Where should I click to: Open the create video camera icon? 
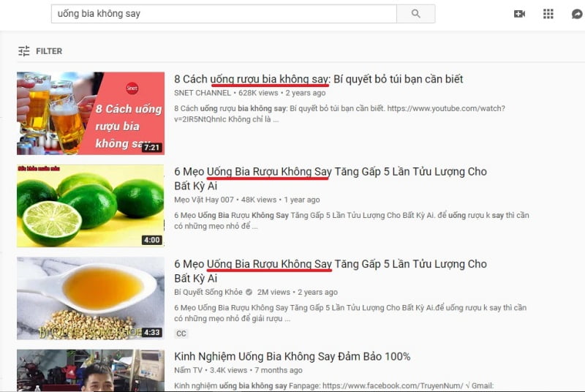click(519, 14)
